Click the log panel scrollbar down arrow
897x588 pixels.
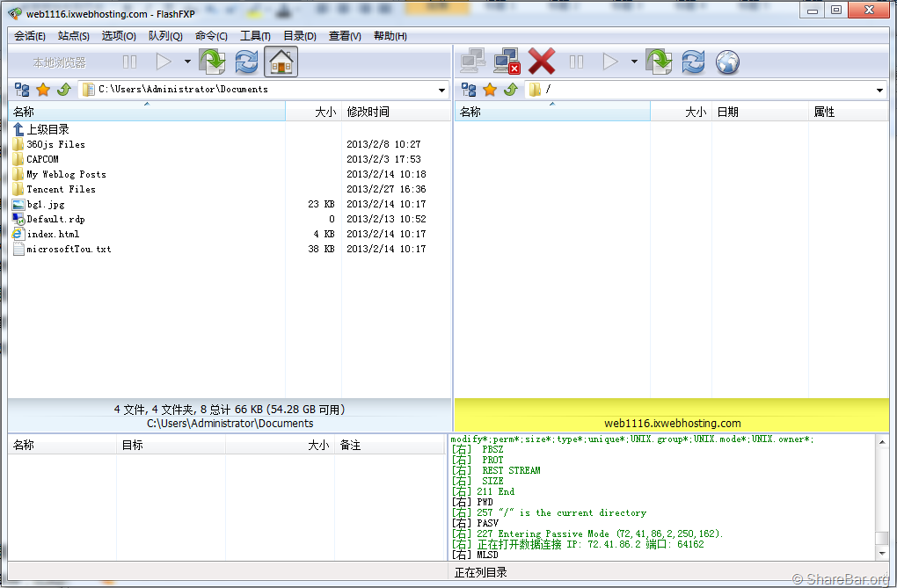882,554
